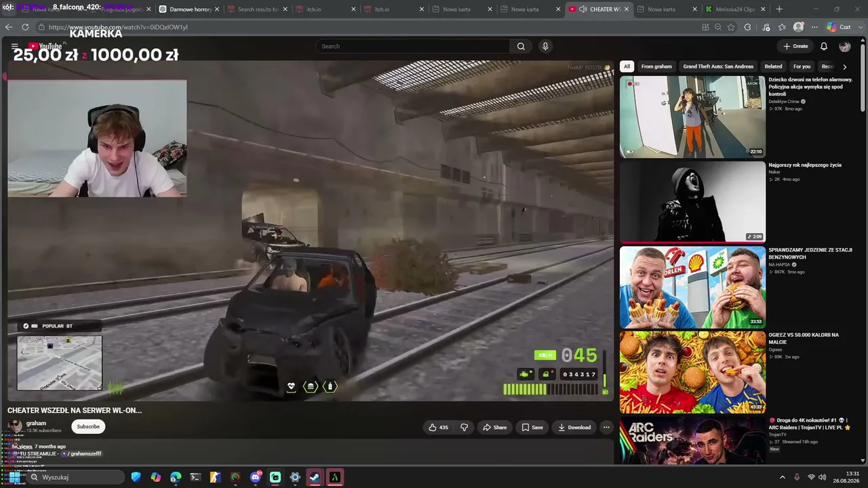Reload the current page
Viewport: 868px width, 488px height.
click(25, 27)
